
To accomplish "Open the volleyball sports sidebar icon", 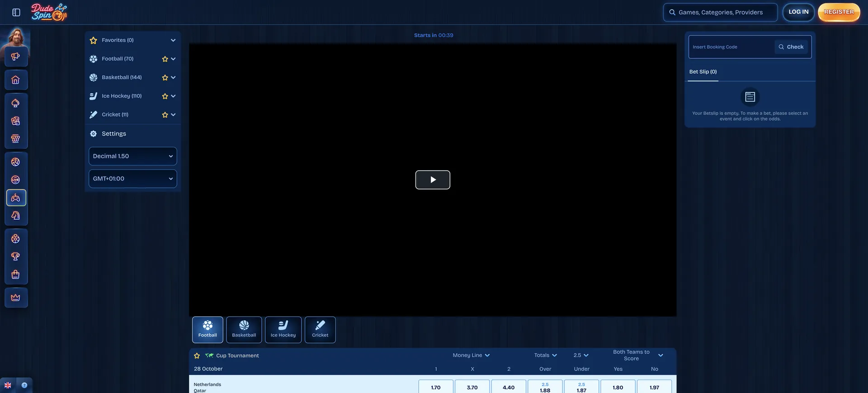I will coord(16,162).
